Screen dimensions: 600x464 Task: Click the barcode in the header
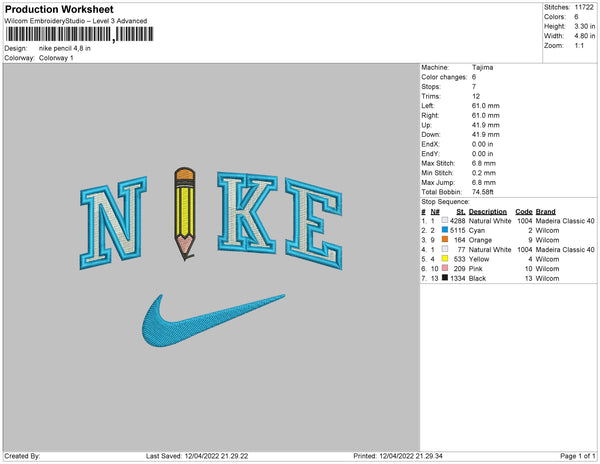(x=80, y=34)
